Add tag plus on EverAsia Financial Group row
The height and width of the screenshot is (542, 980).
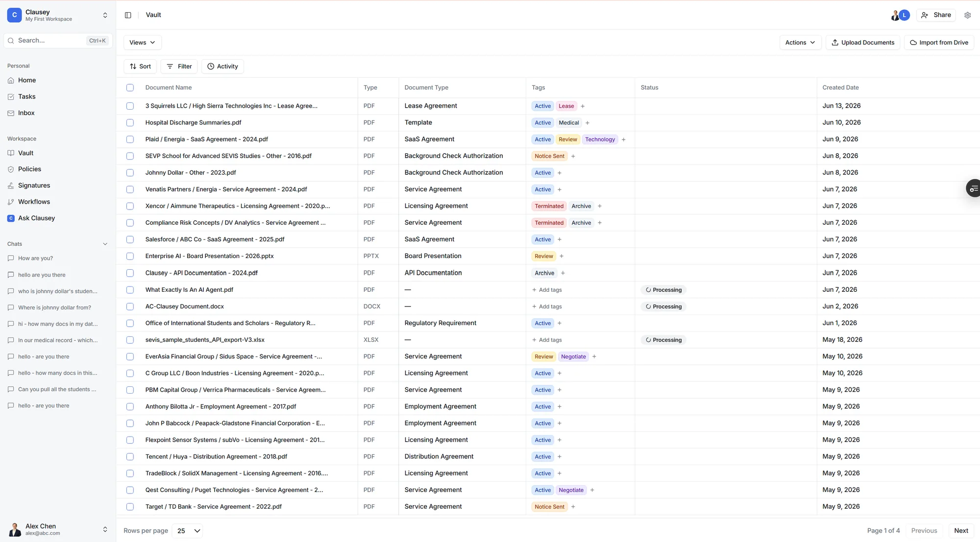pos(594,356)
